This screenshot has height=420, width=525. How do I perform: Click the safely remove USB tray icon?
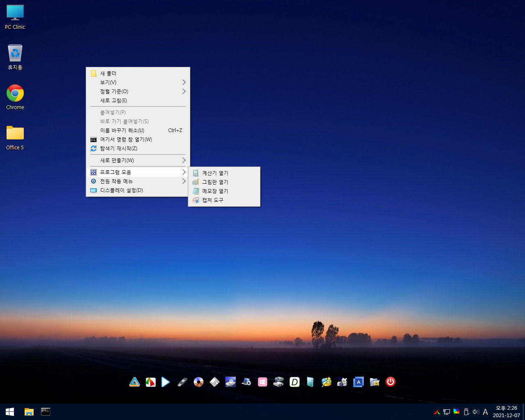(x=466, y=412)
